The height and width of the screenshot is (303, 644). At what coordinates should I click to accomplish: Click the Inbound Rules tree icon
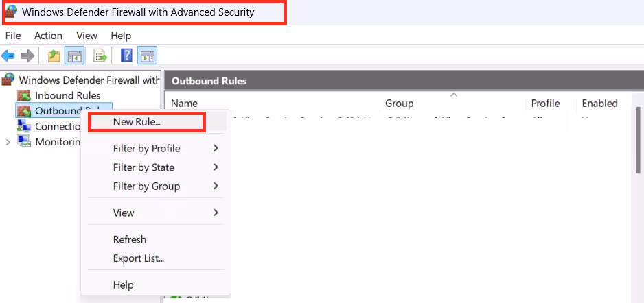[x=24, y=95]
